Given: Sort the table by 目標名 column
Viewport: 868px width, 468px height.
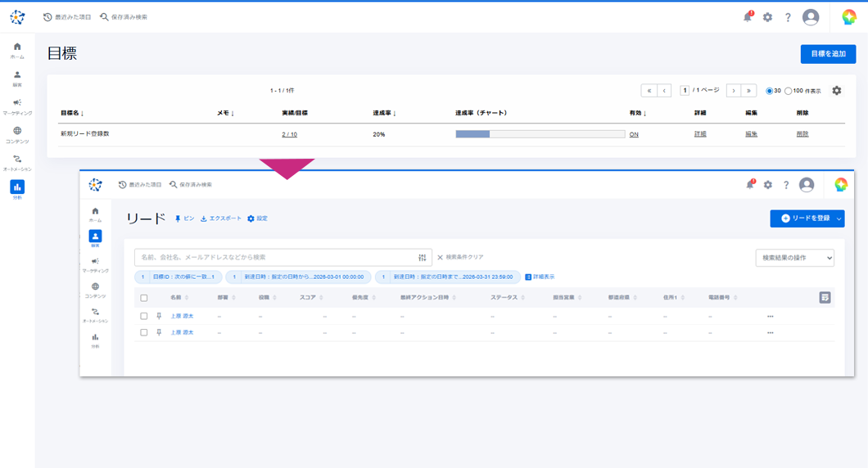Looking at the screenshot, I should coord(72,113).
